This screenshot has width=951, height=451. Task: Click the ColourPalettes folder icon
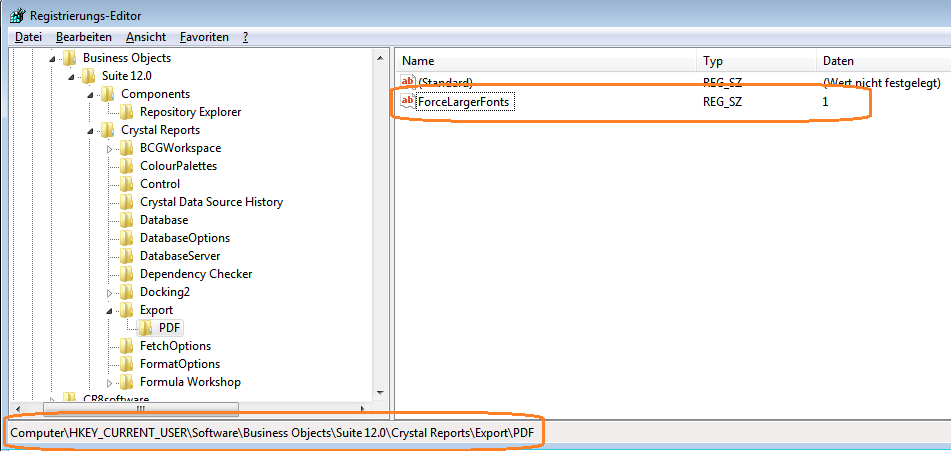click(x=126, y=166)
